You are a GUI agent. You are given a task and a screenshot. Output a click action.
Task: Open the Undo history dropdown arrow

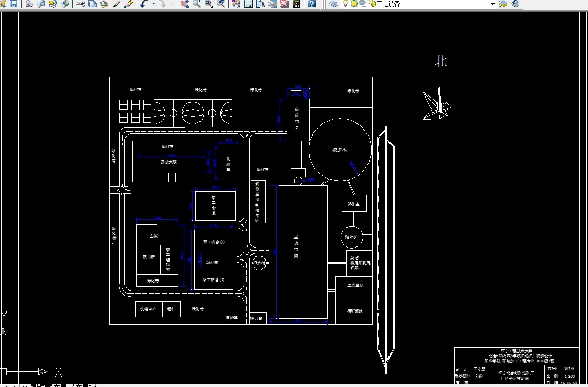154,4
